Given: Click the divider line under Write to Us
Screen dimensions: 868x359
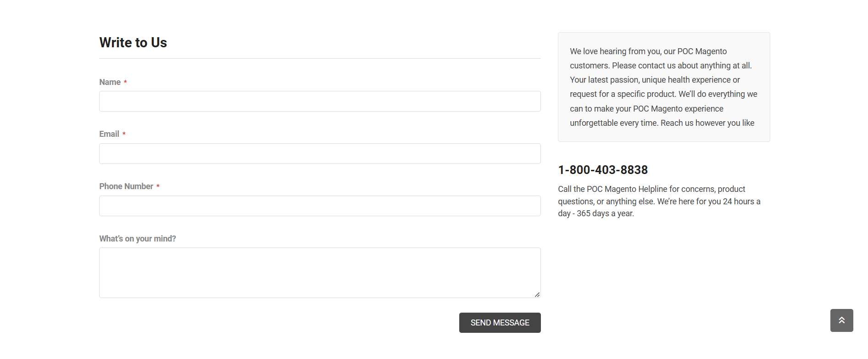Looking at the screenshot, I should pos(320,59).
